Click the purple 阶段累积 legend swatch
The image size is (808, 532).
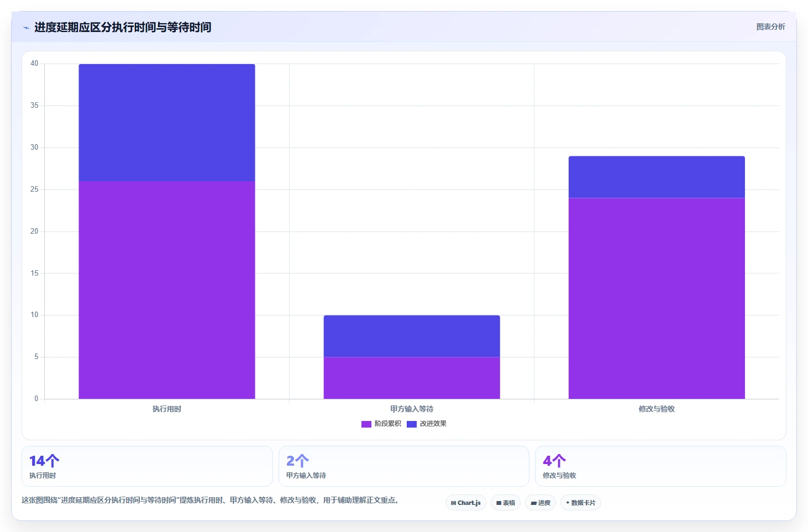[x=366, y=424]
